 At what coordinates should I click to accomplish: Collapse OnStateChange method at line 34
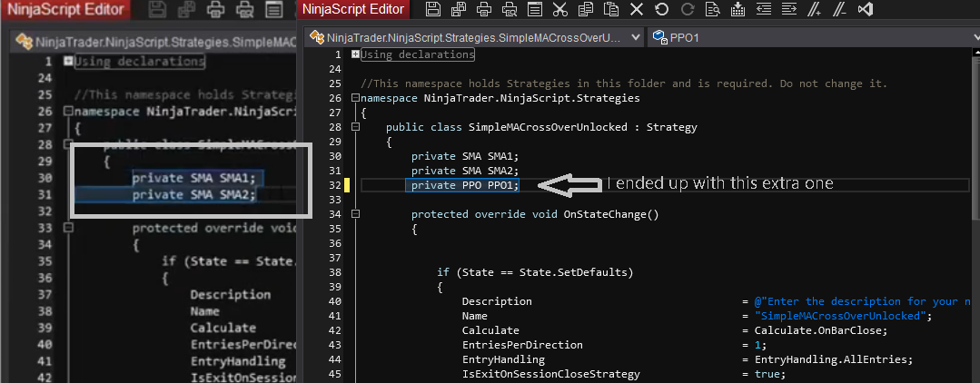point(355,214)
